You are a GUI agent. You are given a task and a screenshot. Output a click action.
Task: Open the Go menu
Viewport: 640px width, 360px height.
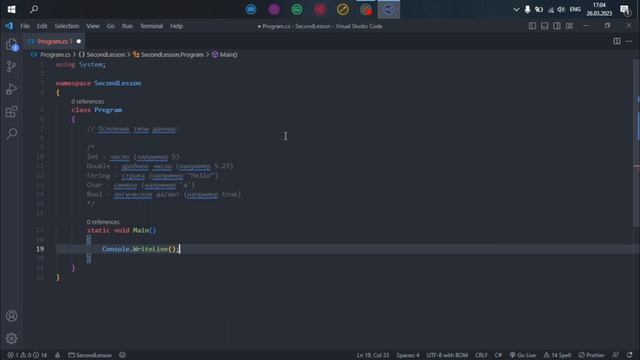(x=111, y=26)
